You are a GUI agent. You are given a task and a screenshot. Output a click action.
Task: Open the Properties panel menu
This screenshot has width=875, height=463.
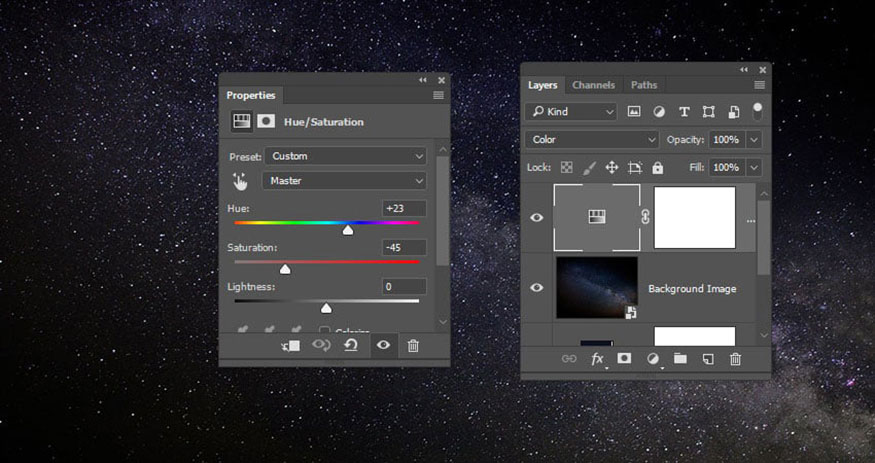coord(439,95)
